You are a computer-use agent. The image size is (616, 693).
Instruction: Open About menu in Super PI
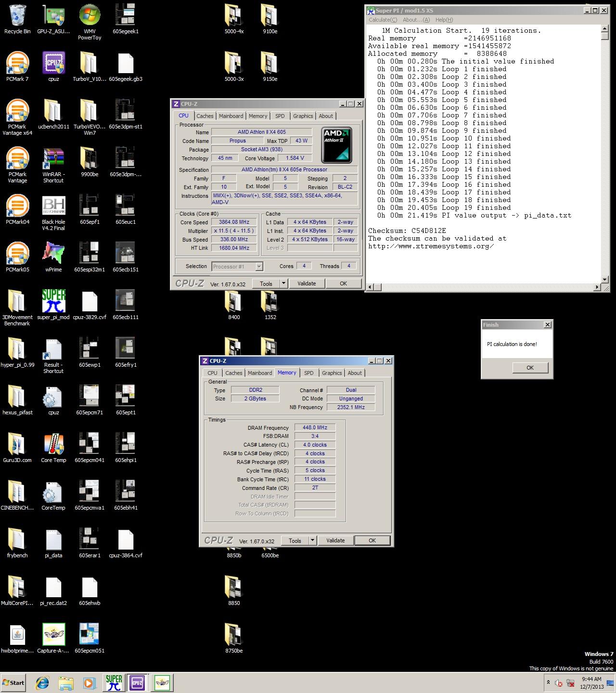416,20
